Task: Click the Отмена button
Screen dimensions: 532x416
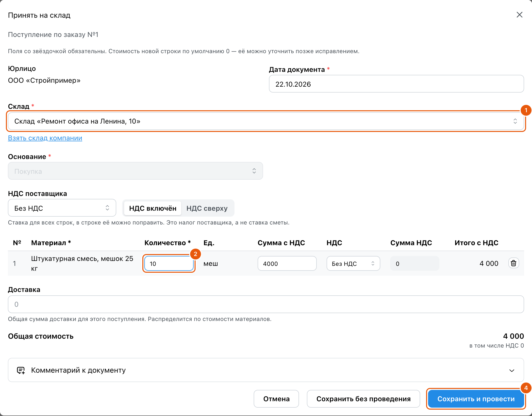Action: 276,399
